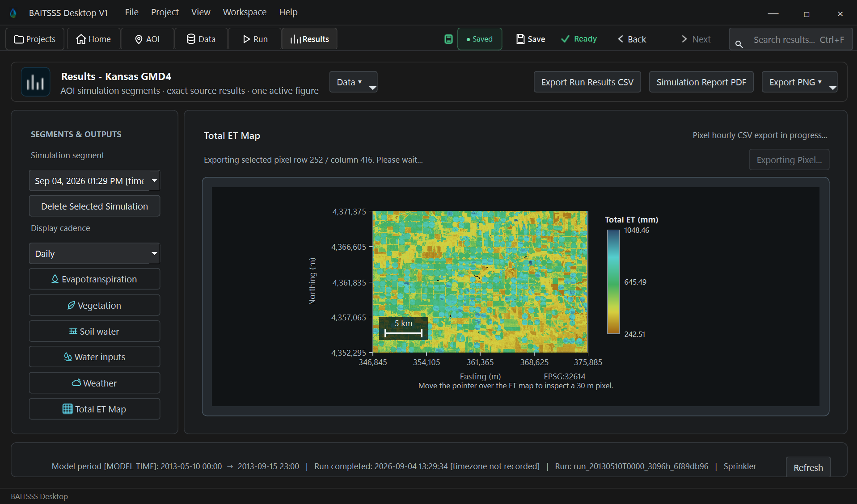The width and height of the screenshot is (857, 504).
Task: Open the Soil water output
Action: click(x=94, y=331)
